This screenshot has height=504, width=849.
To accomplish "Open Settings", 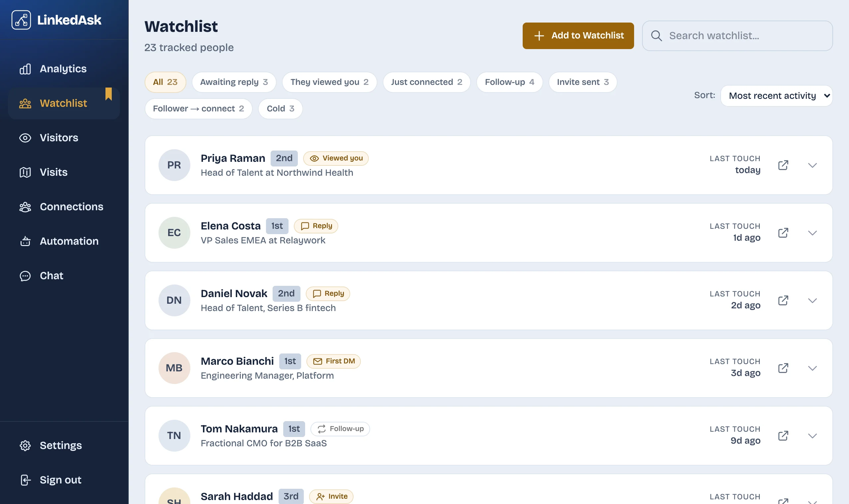I will click(64, 445).
